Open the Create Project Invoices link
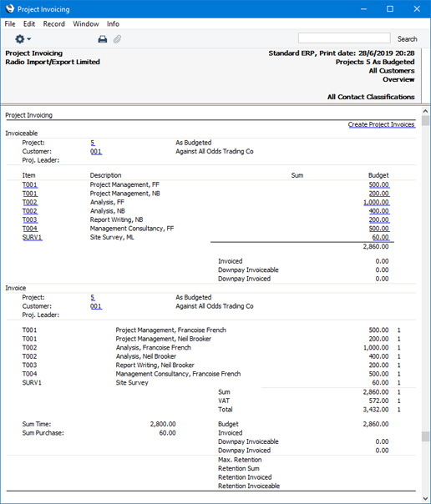This screenshot has width=431, height=504. click(381, 124)
